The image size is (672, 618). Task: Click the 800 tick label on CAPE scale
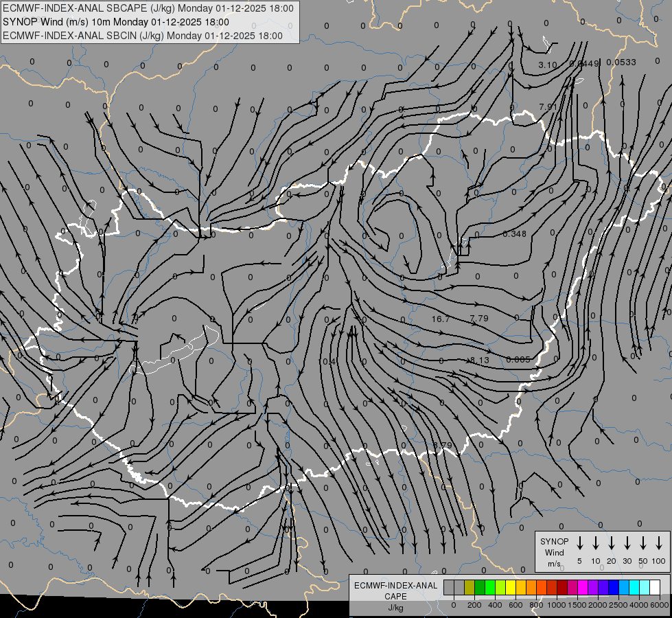[536, 605]
